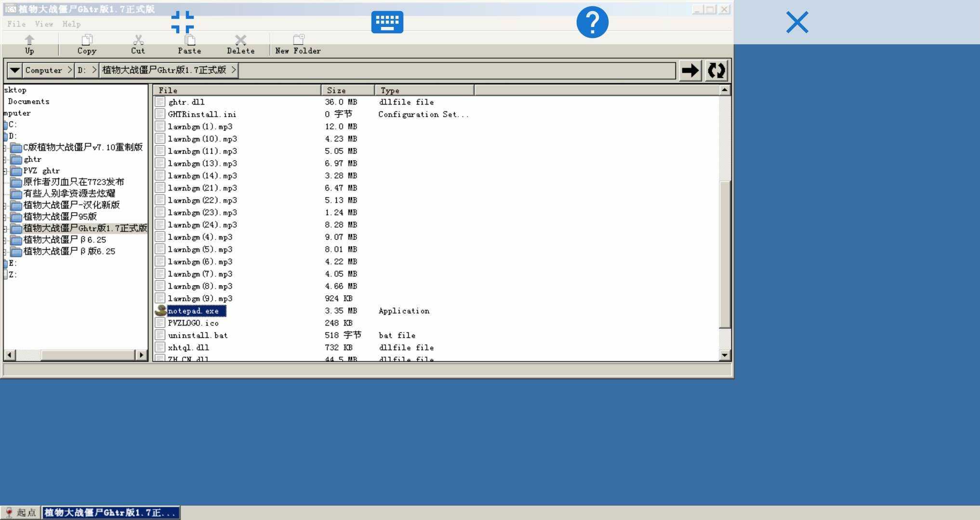Select the uninstall.bat file
980x520 pixels.
[x=198, y=336]
